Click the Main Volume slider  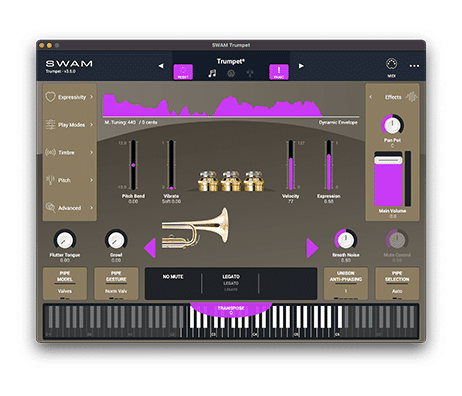point(388,179)
